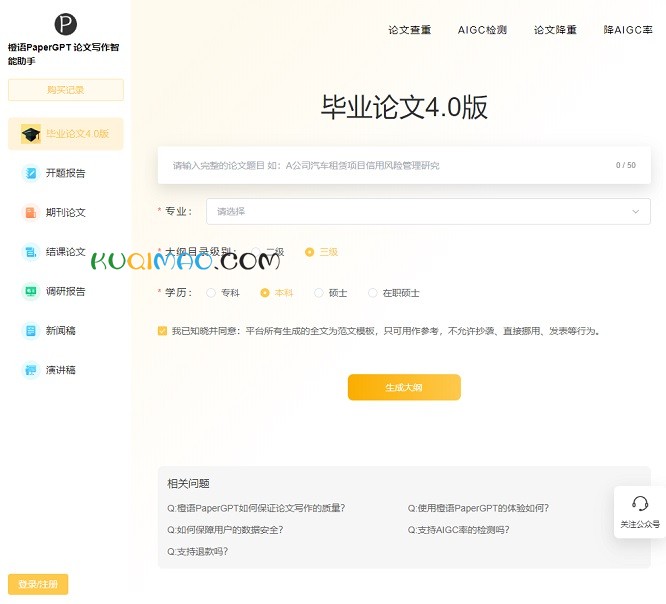Click the 期刊论文 orange icon

pos(31,212)
